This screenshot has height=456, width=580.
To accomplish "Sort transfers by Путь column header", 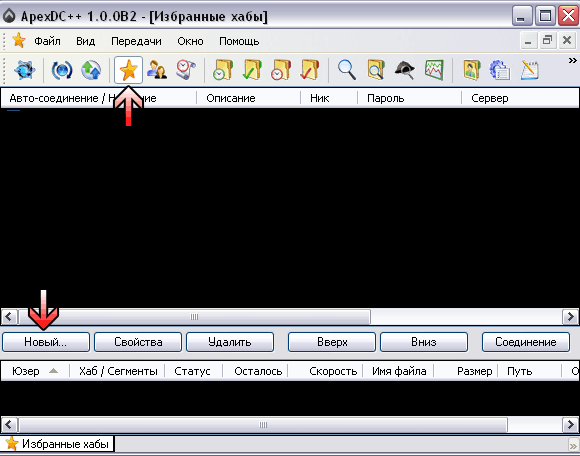I will pos(529,371).
